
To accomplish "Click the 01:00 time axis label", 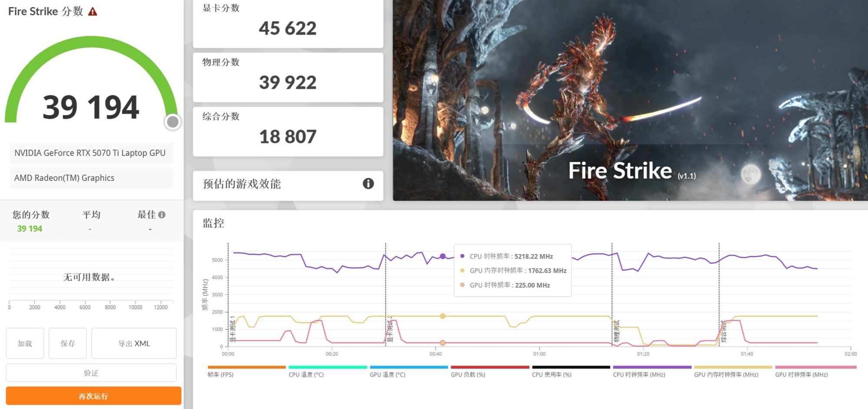I will 539,354.
